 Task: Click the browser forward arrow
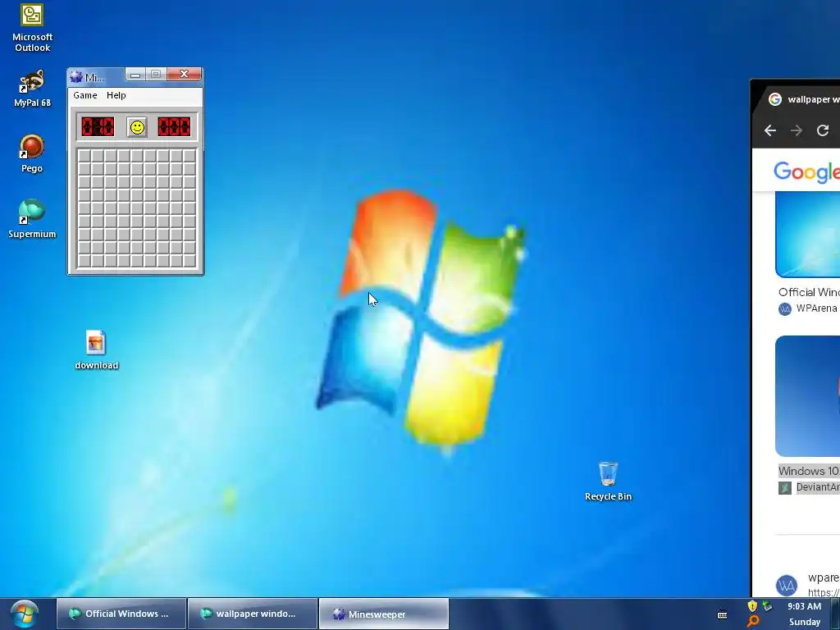click(x=797, y=130)
